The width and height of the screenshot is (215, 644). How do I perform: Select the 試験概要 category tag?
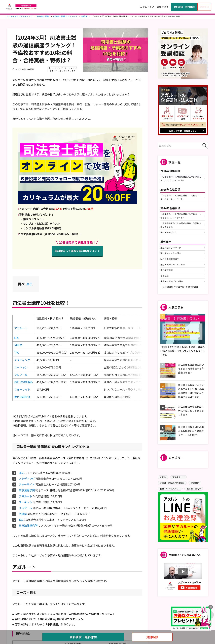[195, 483]
